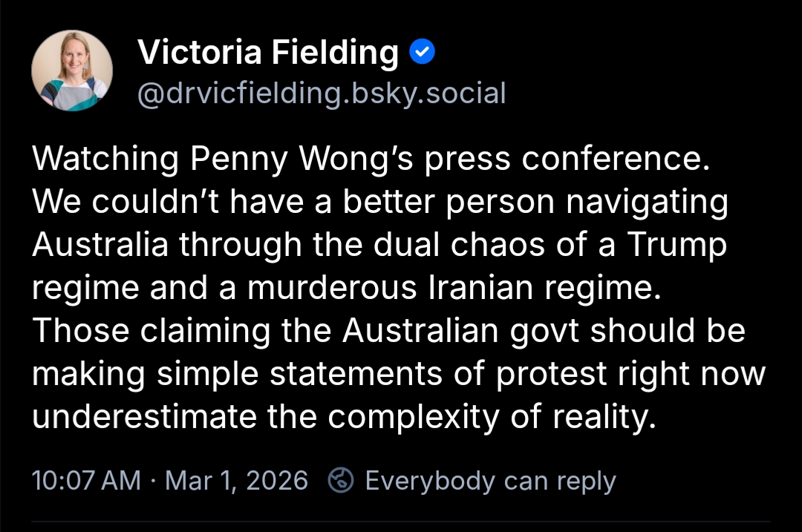Screen dimensions: 802x532
Task: Click the reply-settings globe icon
Action: (341, 481)
